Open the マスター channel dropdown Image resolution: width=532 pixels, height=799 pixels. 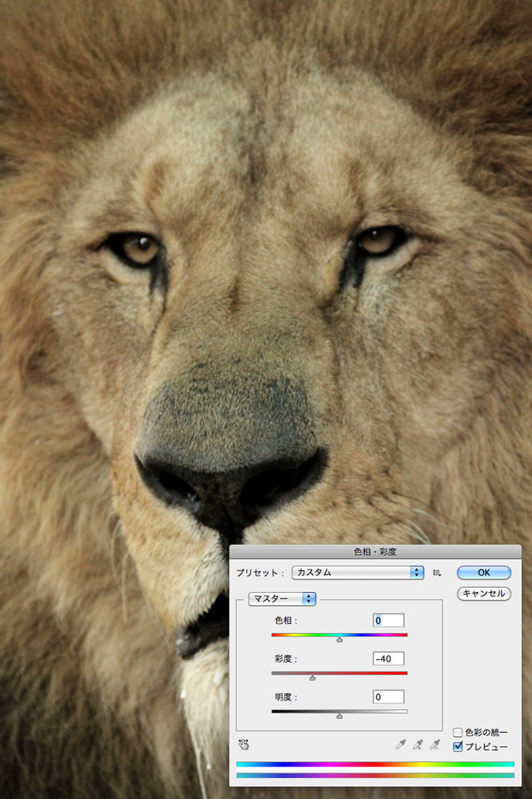[x=282, y=599]
